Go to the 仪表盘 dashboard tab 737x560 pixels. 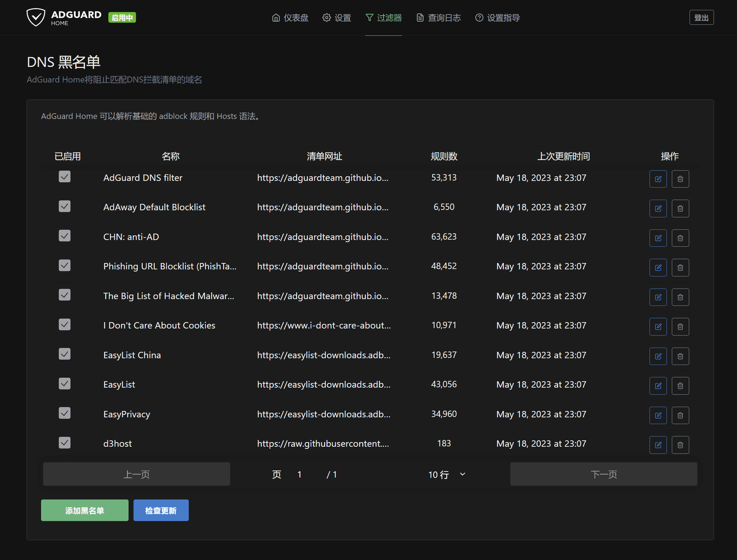[290, 18]
